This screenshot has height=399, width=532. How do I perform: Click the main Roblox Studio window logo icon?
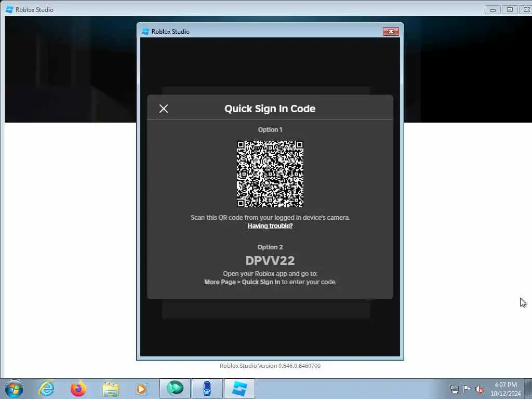(x=9, y=9)
